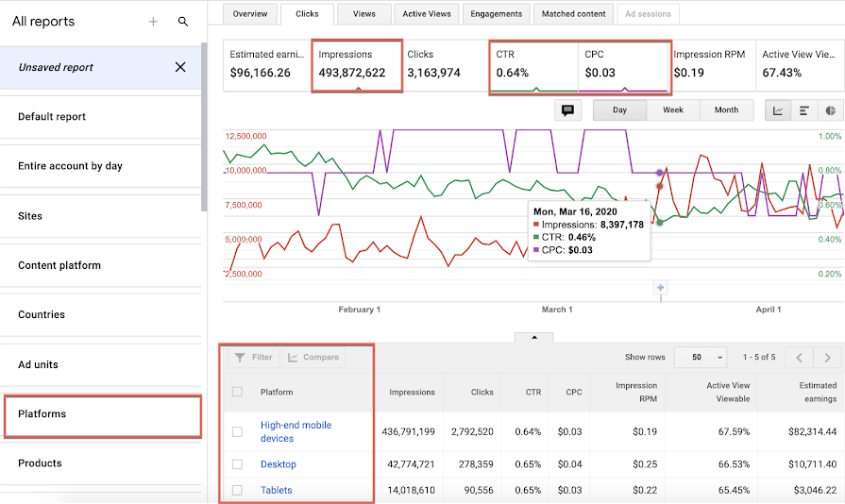
Task: Open the High-end mobile devices link
Action: (x=296, y=432)
